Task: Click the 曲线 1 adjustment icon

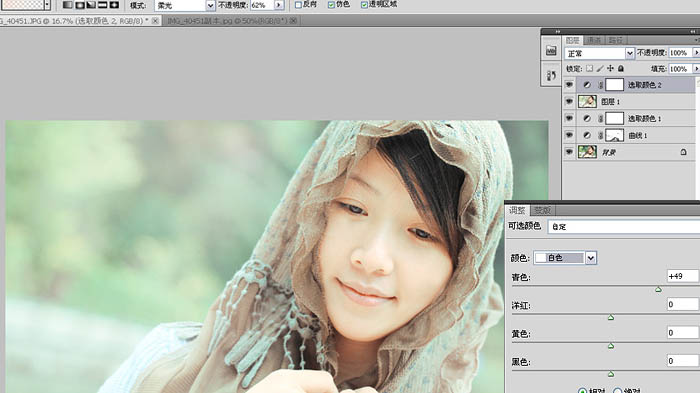Action: point(587,135)
